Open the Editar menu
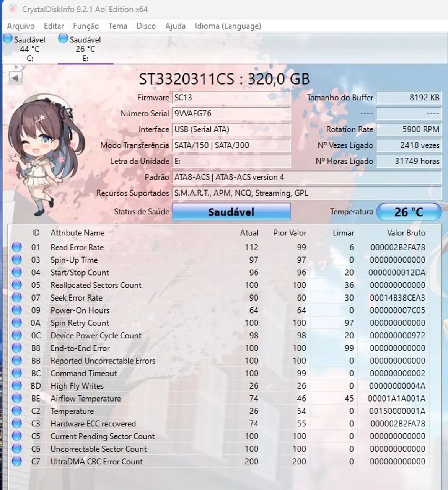 coord(54,26)
